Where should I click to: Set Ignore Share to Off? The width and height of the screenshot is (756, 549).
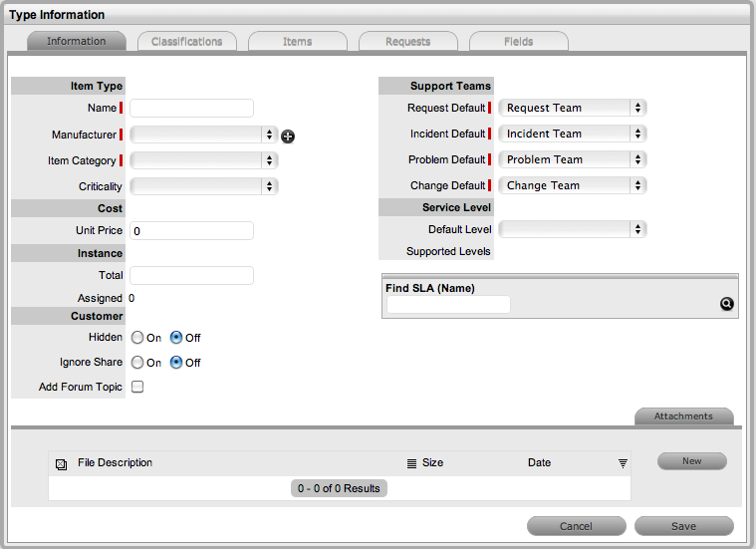click(x=176, y=363)
